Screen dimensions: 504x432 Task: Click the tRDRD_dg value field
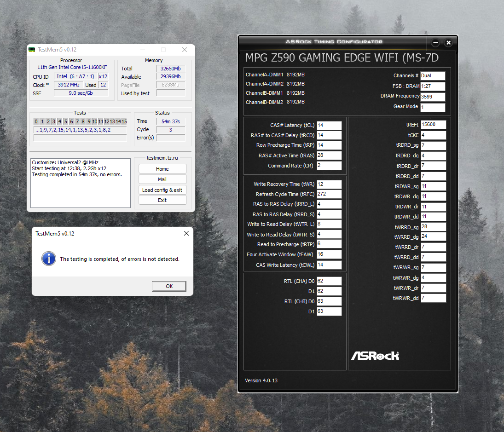pos(433,156)
